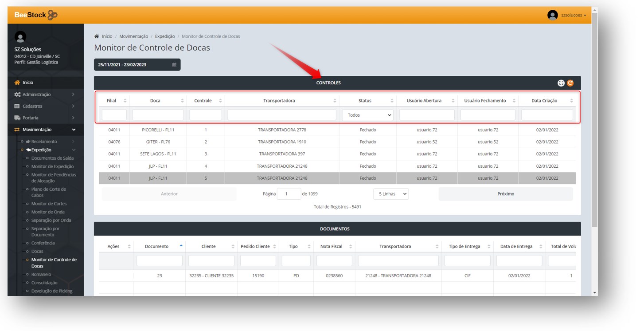Sort by the Data Criação column arrows
The width and height of the screenshot is (644, 331).
(x=571, y=101)
